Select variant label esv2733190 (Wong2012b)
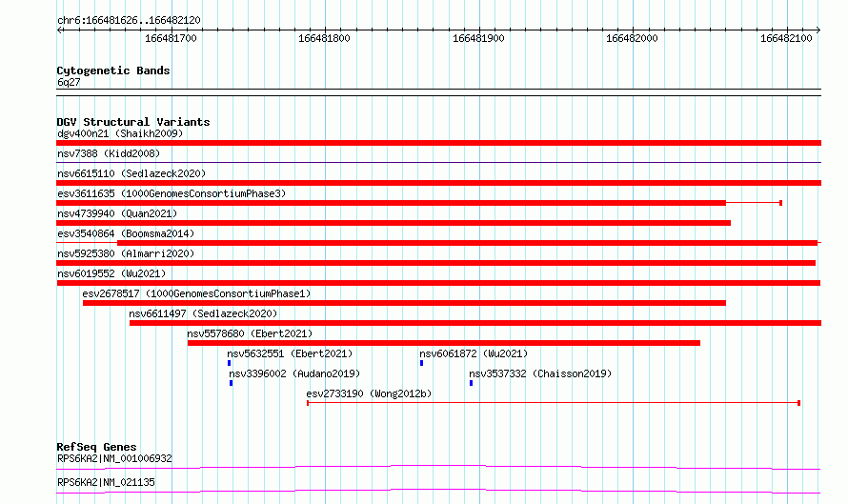This screenshot has height=504, width=848. pos(369,393)
